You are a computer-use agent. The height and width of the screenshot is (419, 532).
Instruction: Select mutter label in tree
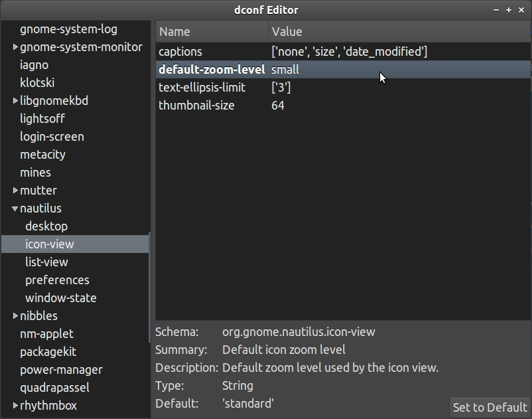point(38,190)
